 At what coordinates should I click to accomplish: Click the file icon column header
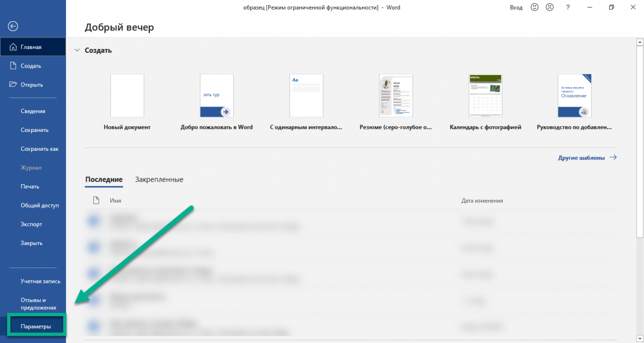pyautogui.click(x=96, y=201)
